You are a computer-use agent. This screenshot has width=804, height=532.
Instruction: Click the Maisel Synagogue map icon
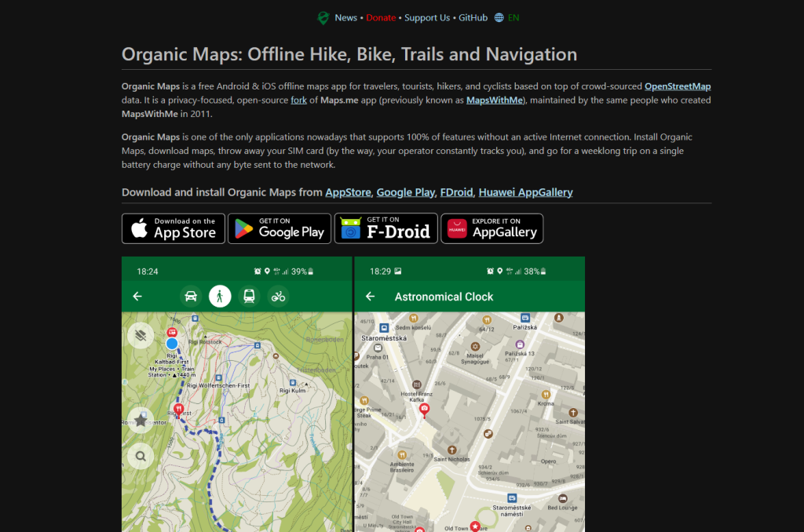475,347
